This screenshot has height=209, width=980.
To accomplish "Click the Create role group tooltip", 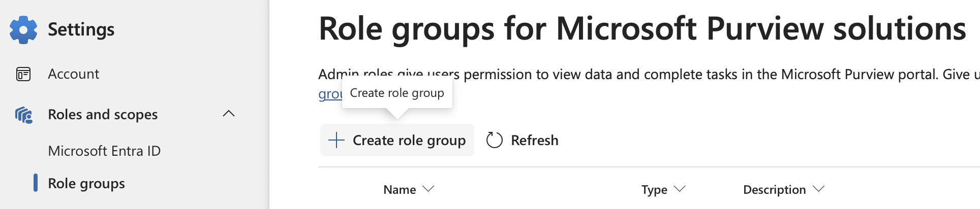I will tap(397, 93).
